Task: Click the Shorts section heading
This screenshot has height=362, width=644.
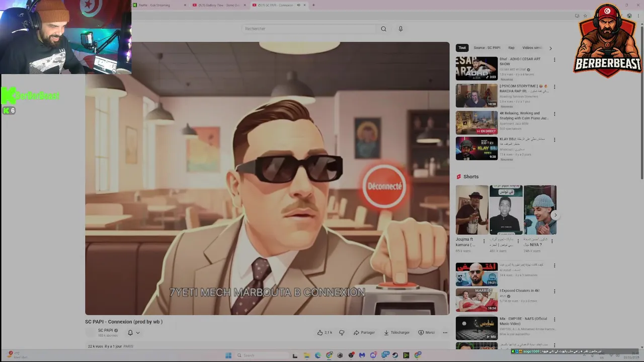Action: (471, 176)
